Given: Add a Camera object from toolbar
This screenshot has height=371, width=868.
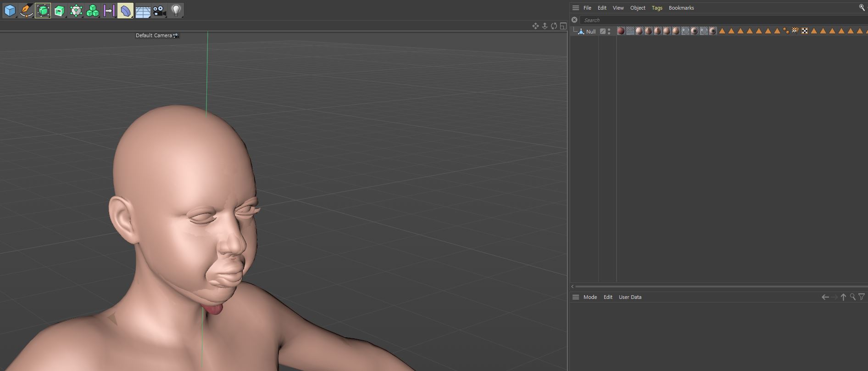Looking at the screenshot, I should (159, 11).
